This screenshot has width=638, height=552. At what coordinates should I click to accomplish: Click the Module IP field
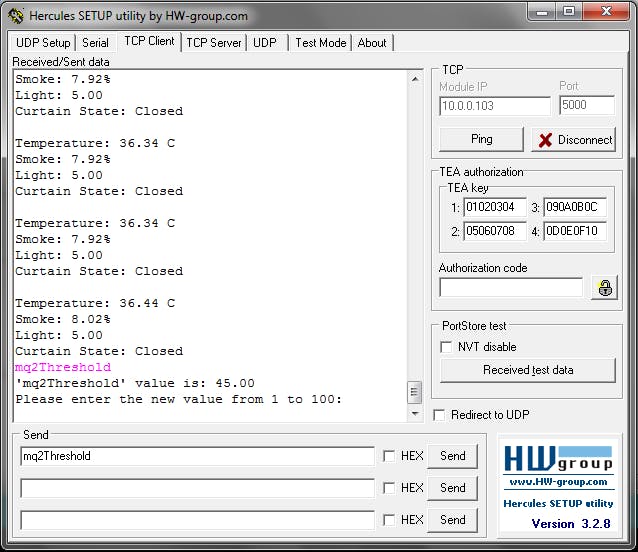point(495,106)
